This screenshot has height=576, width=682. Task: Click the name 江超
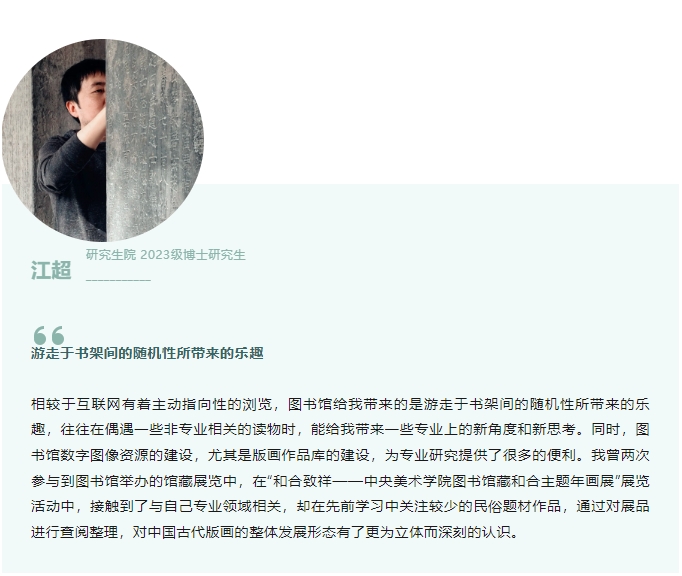[51, 270]
